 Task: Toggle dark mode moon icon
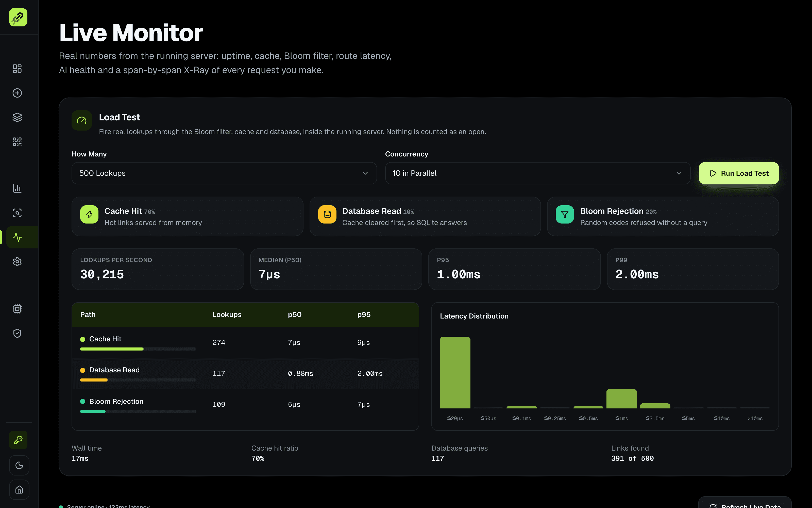pyautogui.click(x=19, y=465)
